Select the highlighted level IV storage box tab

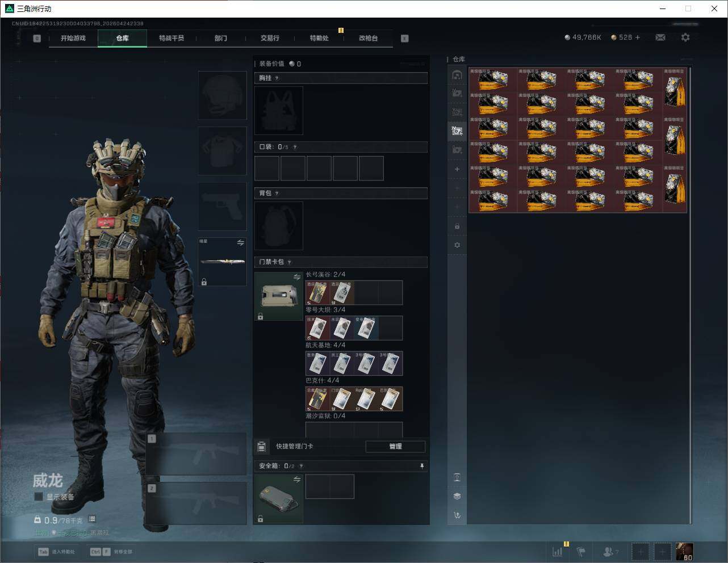point(457,131)
